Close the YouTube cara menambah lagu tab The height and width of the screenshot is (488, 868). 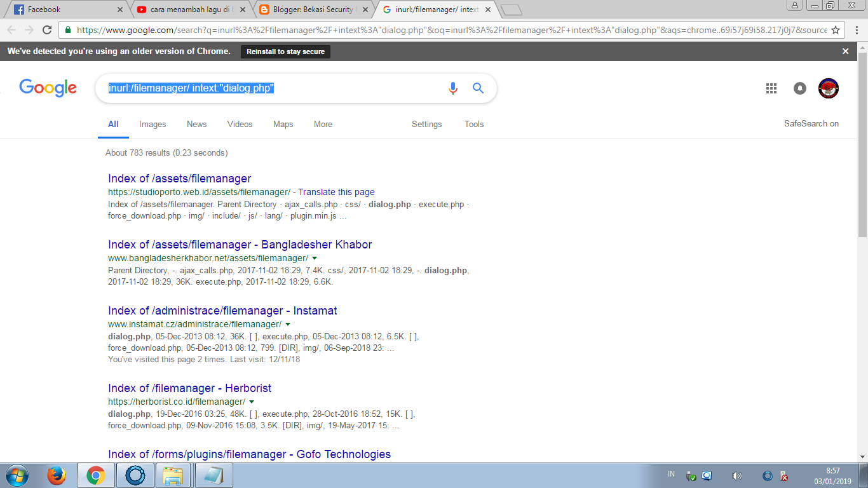(243, 10)
